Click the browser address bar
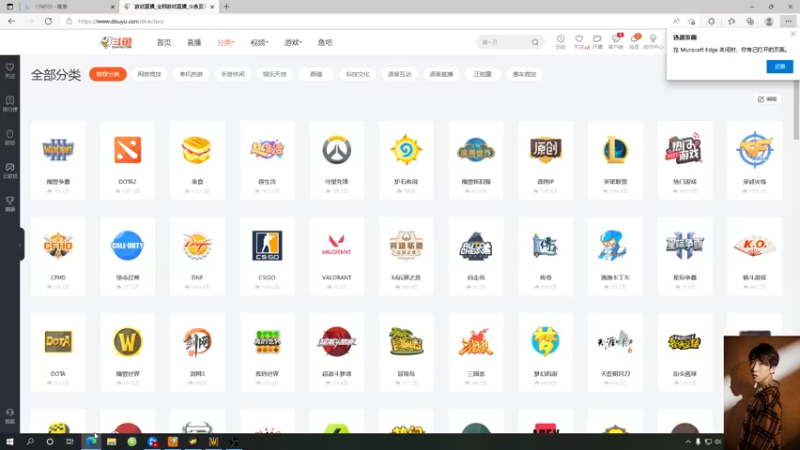This screenshot has height=450, width=800. click(365, 21)
